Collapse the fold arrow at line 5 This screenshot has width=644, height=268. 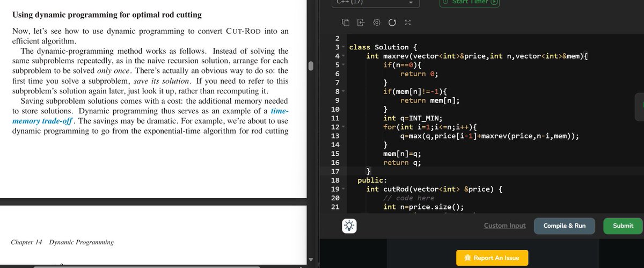tap(343, 65)
